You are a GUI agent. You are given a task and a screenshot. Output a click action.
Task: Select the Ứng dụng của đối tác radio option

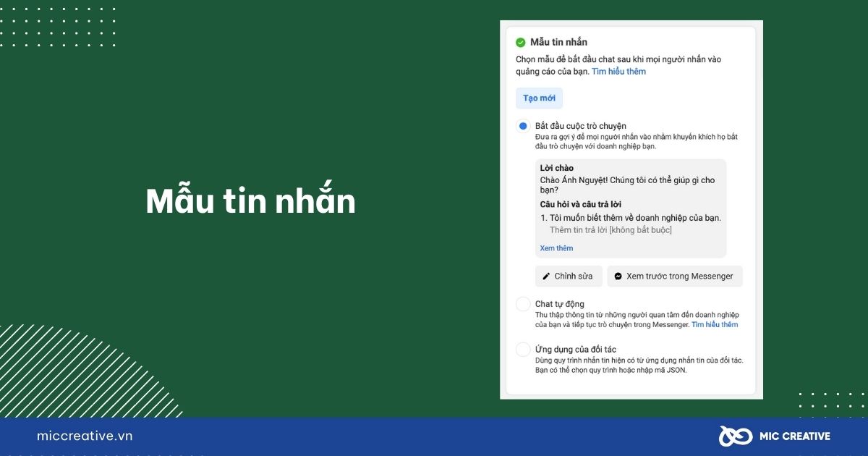click(523, 350)
